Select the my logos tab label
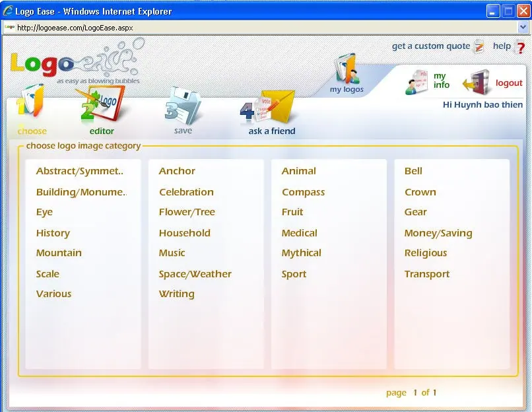 [347, 89]
